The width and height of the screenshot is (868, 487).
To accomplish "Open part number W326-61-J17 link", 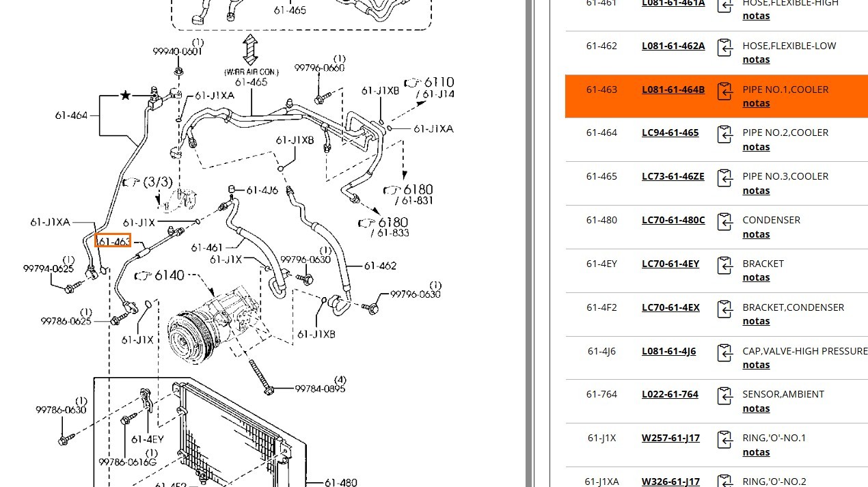I will [x=670, y=482].
